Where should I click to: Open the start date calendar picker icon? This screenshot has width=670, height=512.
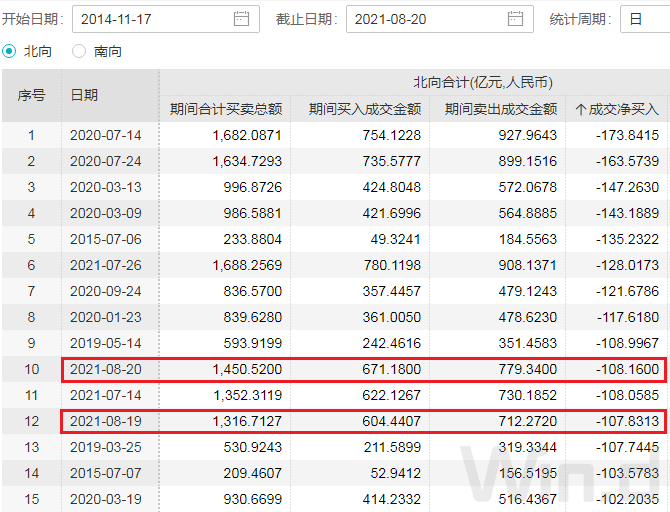click(x=241, y=19)
